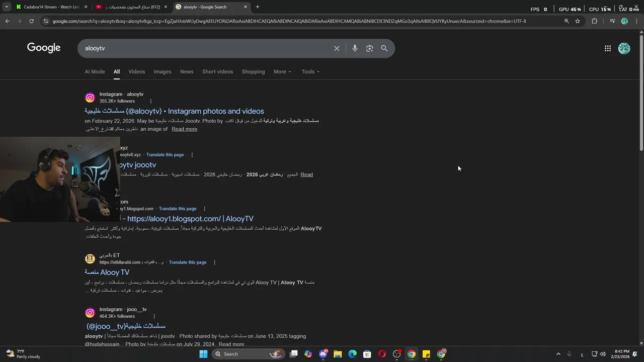Open the weather widget showing 71°F
Screen dimensions: 644x362
[24, 354]
